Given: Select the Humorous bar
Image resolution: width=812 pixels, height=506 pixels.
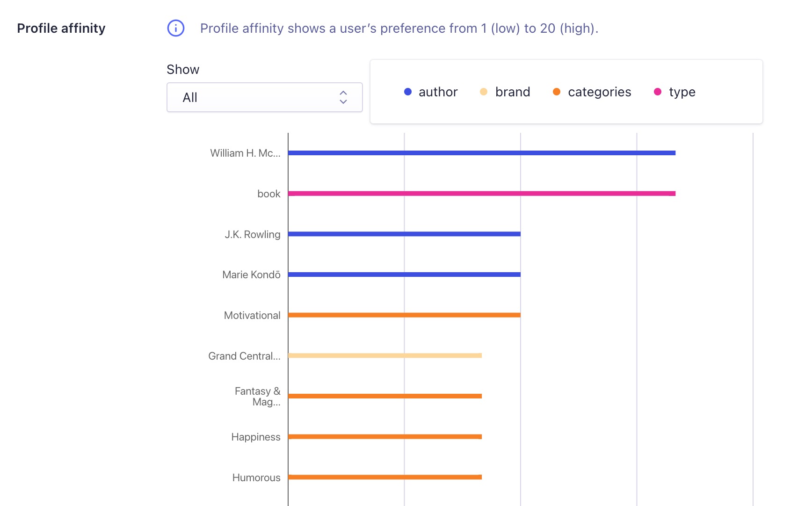Looking at the screenshot, I should 385,477.
